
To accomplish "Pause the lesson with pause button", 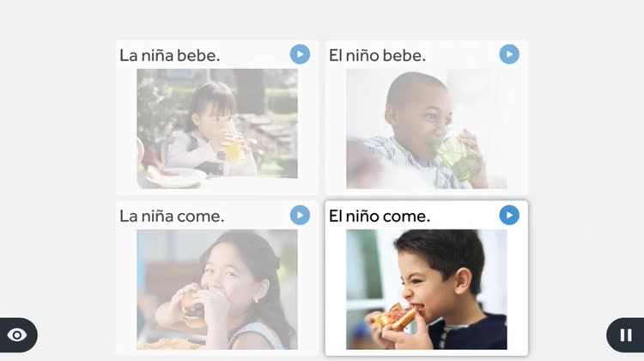I will tap(625, 335).
